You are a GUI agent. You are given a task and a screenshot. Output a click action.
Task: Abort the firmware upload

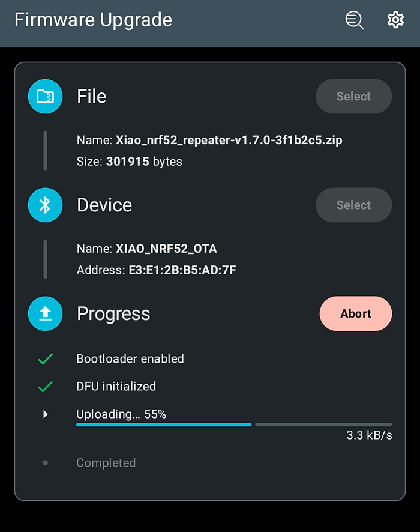tap(355, 313)
